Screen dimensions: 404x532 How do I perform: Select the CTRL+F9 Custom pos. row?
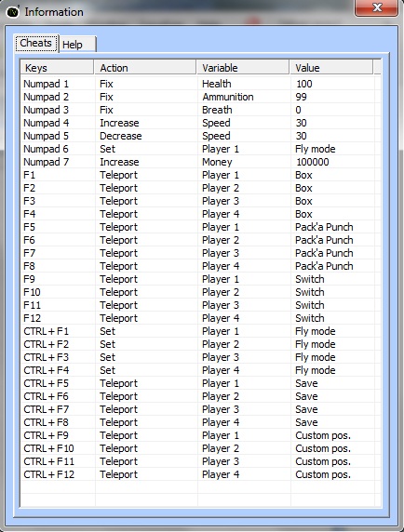click(x=201, y=435)
